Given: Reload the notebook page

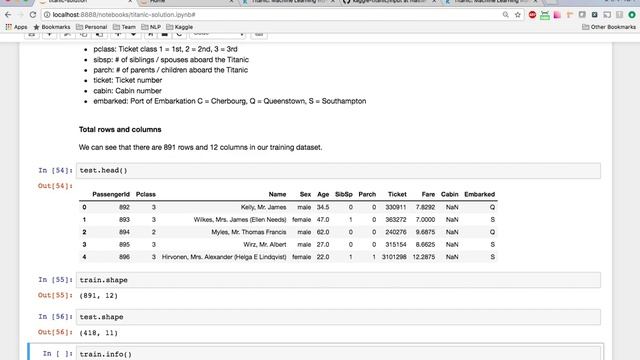Looking at the screenshot, I should coord(33,15).
